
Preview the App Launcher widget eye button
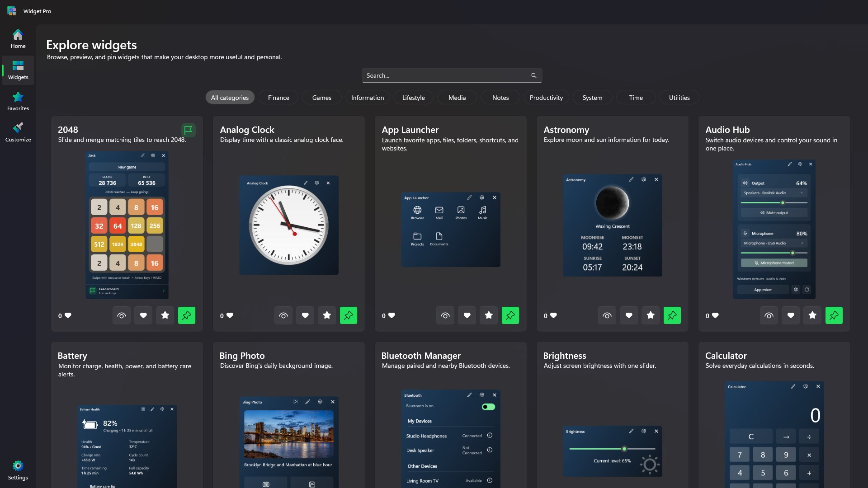(x=445, y=315)
